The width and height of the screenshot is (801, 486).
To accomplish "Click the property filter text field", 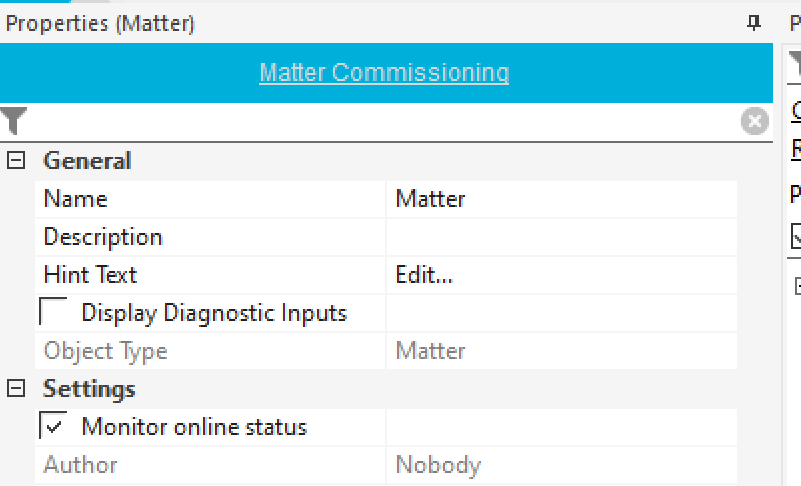I will (x=380, y=122).
